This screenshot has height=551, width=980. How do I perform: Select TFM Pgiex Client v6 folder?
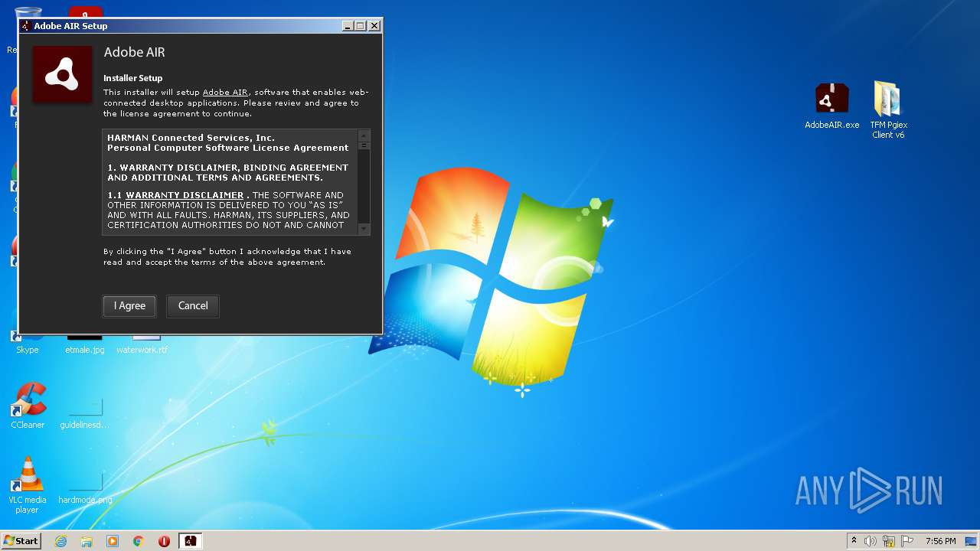coord(888,109)
